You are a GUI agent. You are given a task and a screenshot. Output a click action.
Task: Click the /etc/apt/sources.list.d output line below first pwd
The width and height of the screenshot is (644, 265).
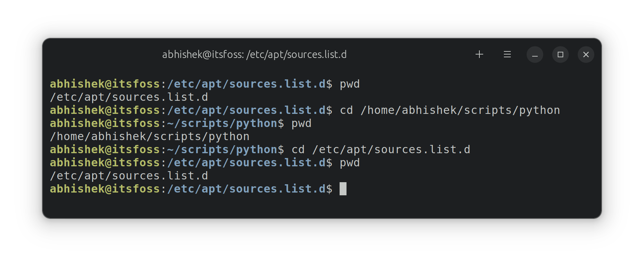[129, 97]
